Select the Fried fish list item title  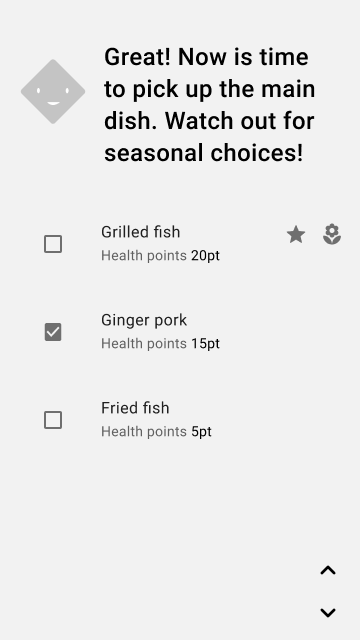coord(135,408)
